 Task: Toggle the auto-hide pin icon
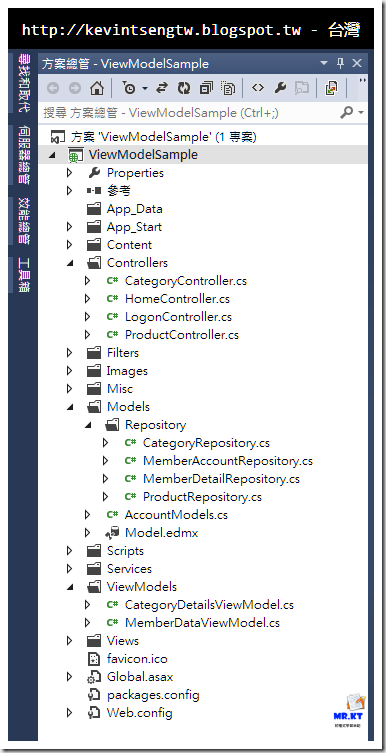click(340, 63)
